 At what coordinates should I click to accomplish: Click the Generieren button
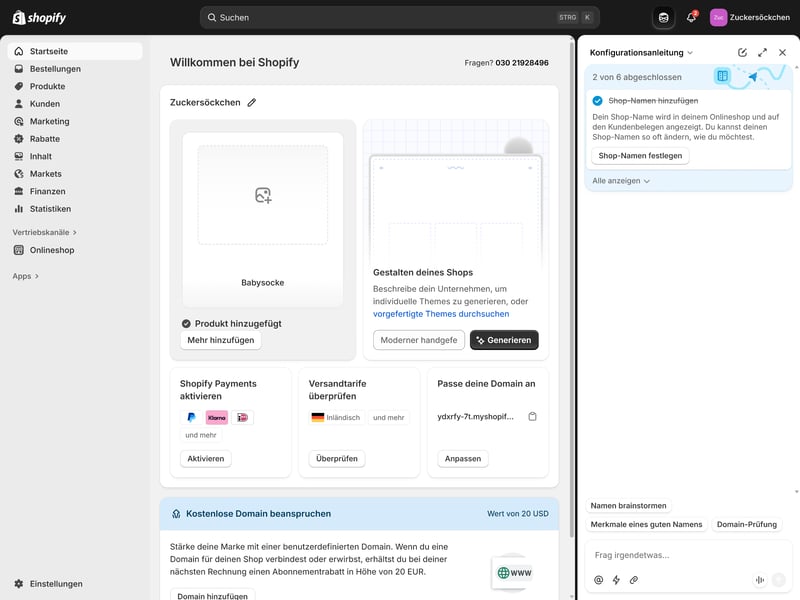(x=504, y=340)
